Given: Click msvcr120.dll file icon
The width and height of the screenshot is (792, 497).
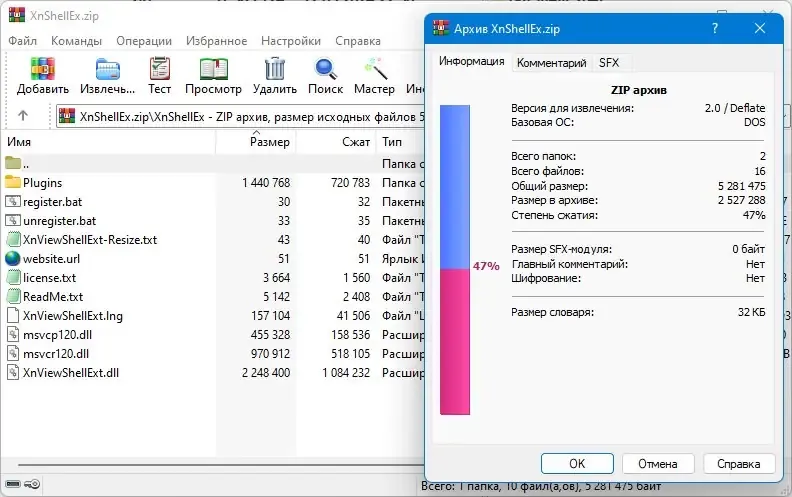Looking at the screenshot, I should [x=13, y=354].
